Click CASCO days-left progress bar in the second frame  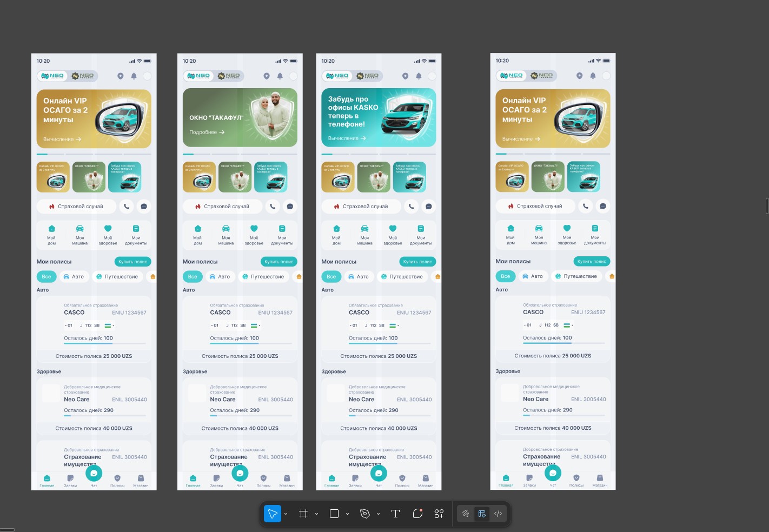click(x=250, y=344)
